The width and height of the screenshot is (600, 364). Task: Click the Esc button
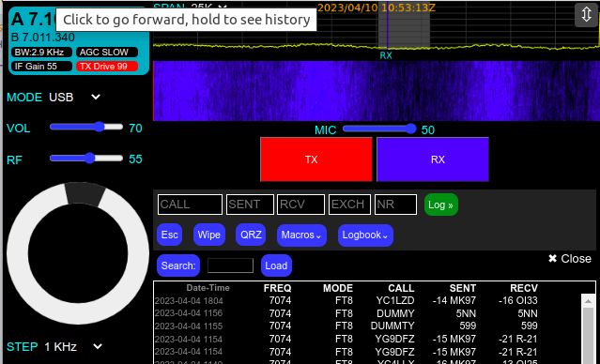click(x=170, y=235)
